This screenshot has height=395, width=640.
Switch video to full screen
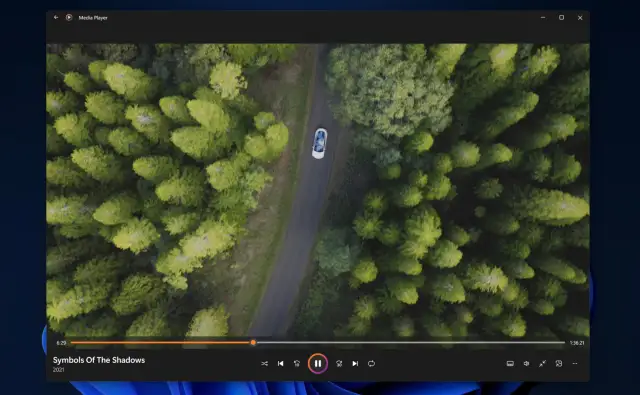542,364
